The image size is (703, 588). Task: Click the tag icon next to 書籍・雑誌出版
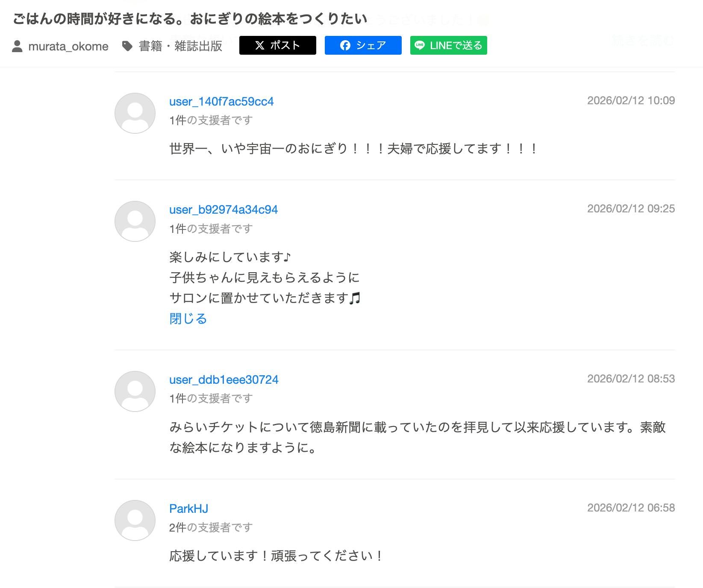[x=127, y=46]
